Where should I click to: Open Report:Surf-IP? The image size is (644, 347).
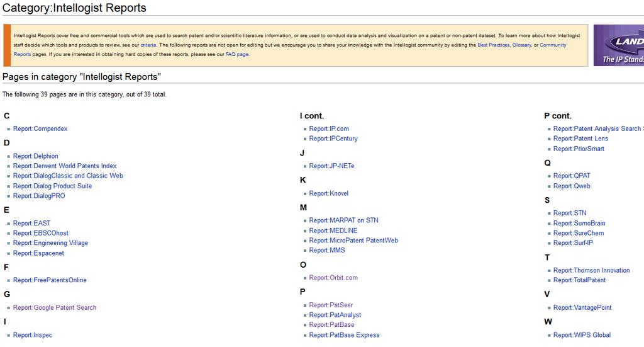[573, 243]
